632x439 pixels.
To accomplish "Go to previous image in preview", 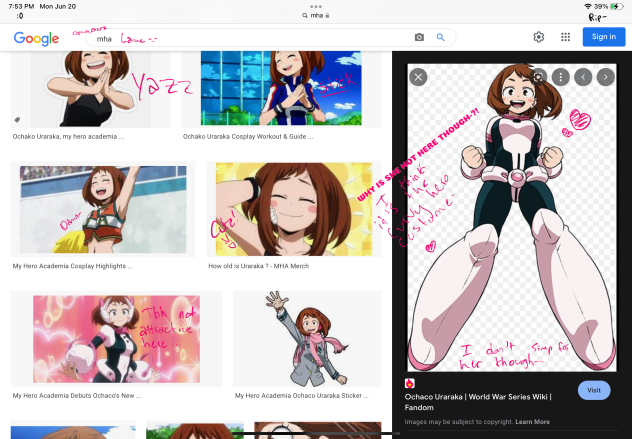I will 583,77.
